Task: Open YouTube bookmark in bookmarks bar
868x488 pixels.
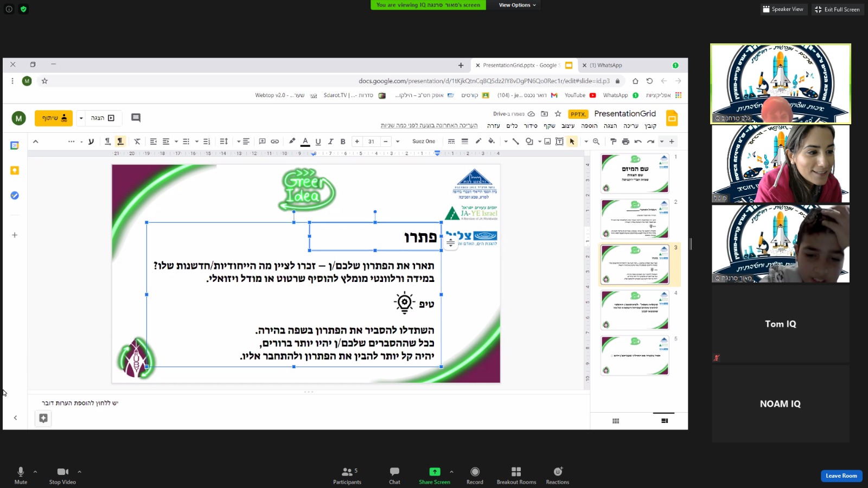Action: [x=580, y=95]
